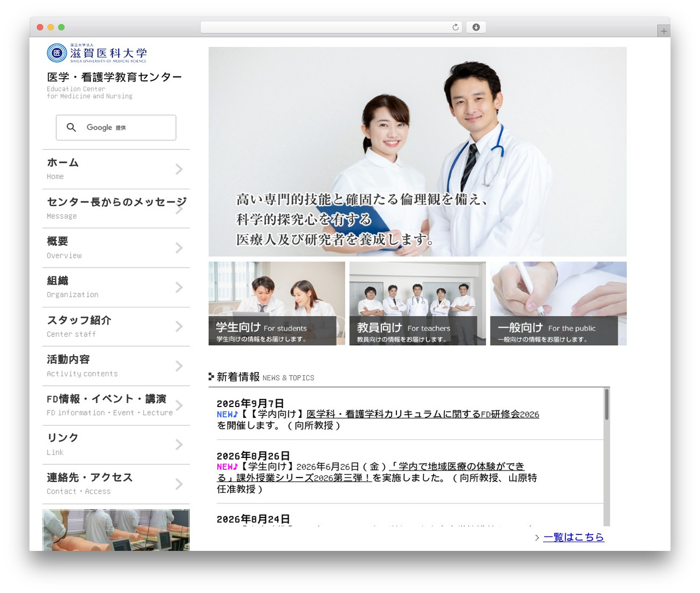Open the 一般向け For the public banner
The width and height of the screenshot is (700, 593).
point(558,304)
